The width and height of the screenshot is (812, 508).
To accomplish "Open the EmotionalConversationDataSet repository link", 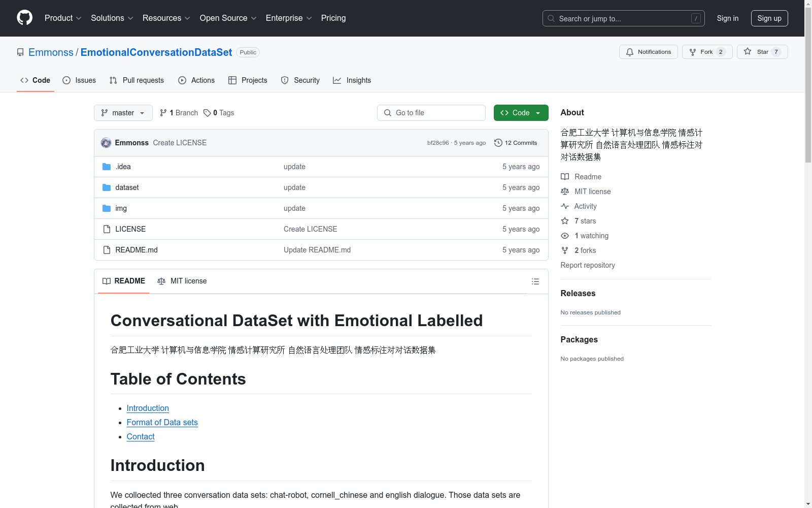I will [156, 52].
